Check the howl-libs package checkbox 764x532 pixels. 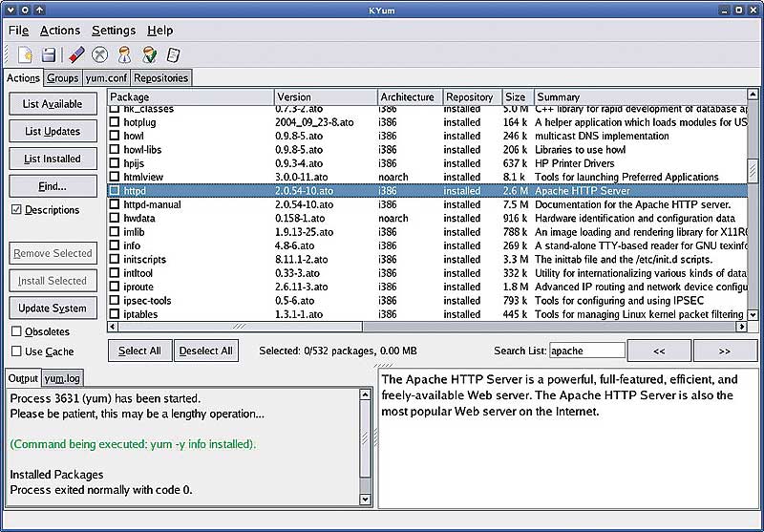(114, 150)
